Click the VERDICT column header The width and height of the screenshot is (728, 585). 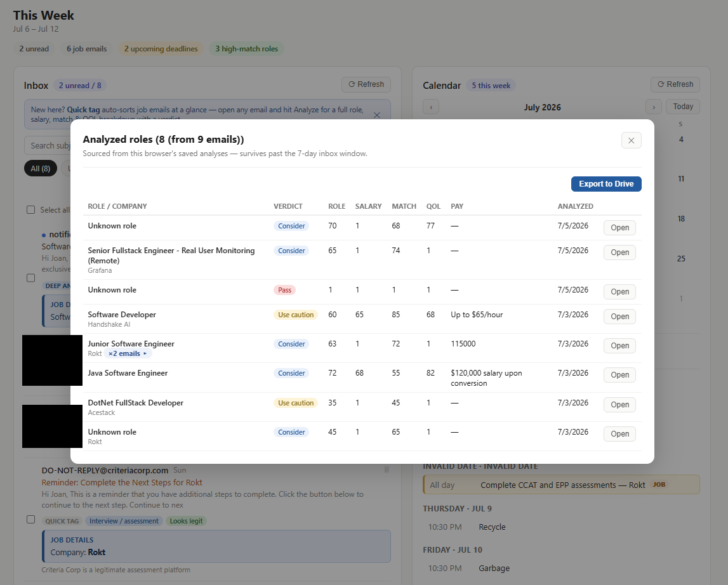(x=288, y=206)
